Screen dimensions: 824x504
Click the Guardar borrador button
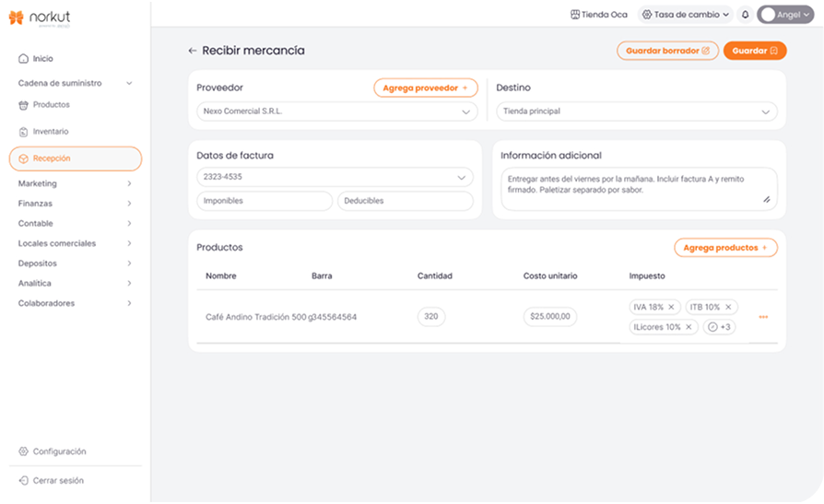[x=667, y=51]
